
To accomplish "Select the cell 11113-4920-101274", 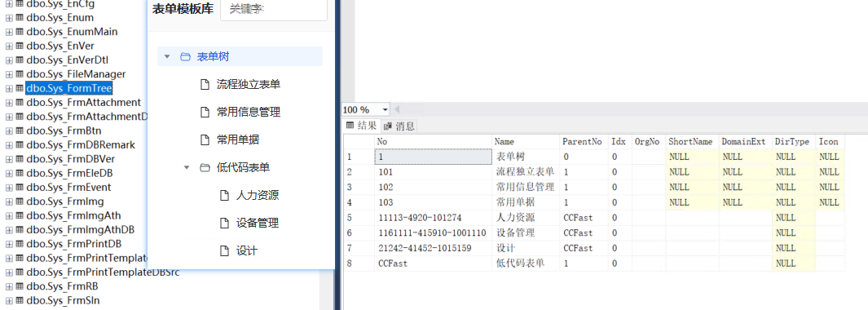I will (x=433, y=218).
